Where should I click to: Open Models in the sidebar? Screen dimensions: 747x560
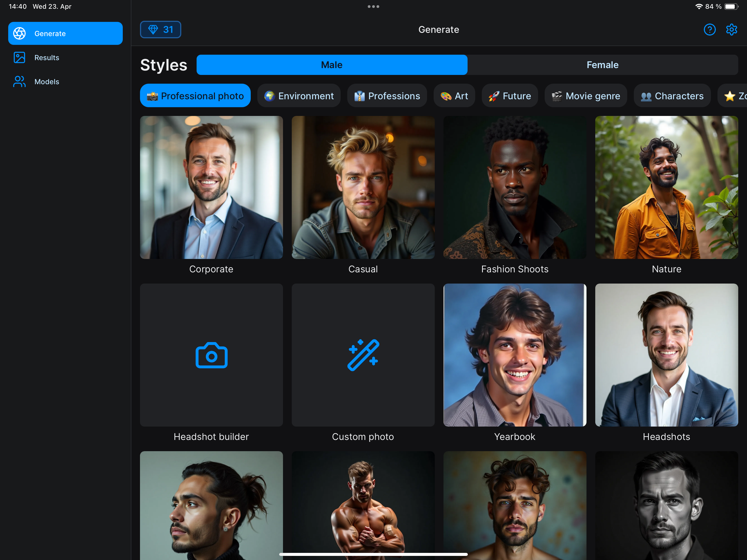[46, 82]
